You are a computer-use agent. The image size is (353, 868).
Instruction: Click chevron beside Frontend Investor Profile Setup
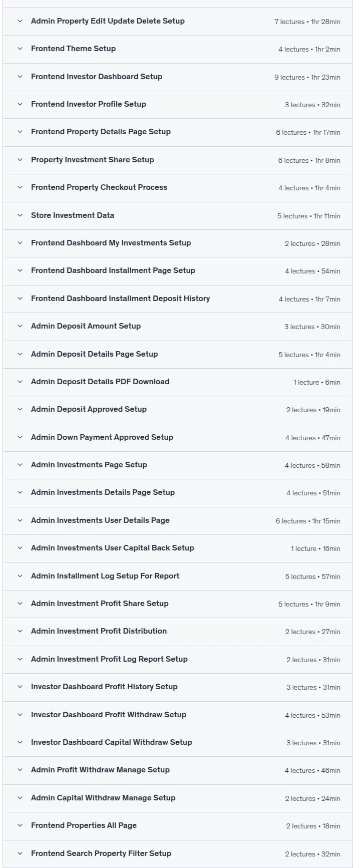[20, 104]
